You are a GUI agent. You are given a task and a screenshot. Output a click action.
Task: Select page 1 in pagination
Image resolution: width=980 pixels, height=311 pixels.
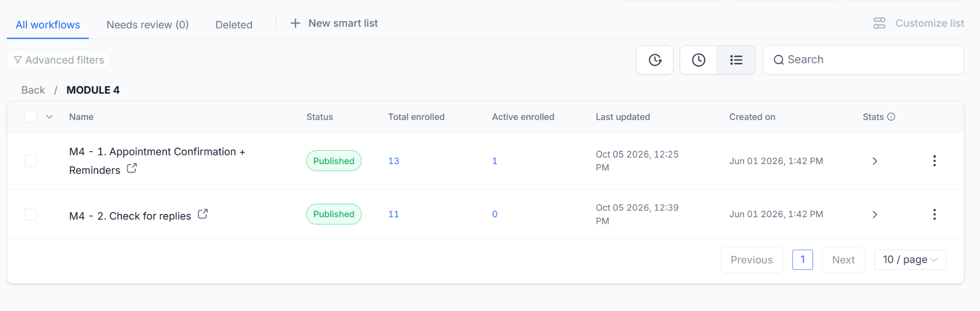pyautogui.click(x=802, y=260)
